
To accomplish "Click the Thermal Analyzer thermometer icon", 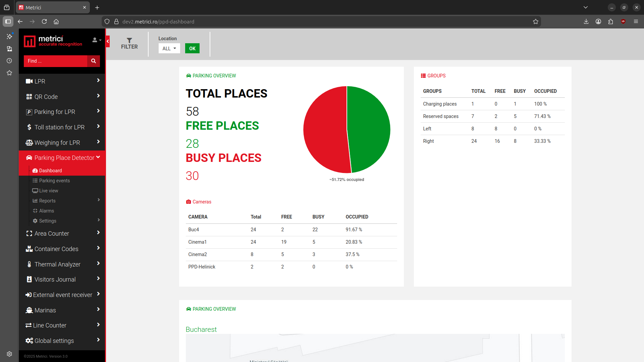I will [29, 264].
